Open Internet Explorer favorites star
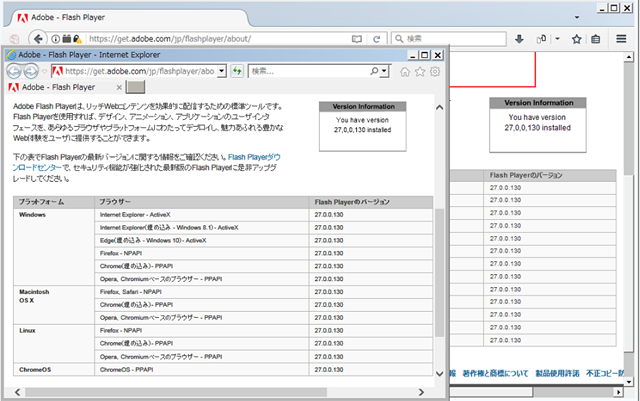Screen dimensions: 640x401 (420, 72)
